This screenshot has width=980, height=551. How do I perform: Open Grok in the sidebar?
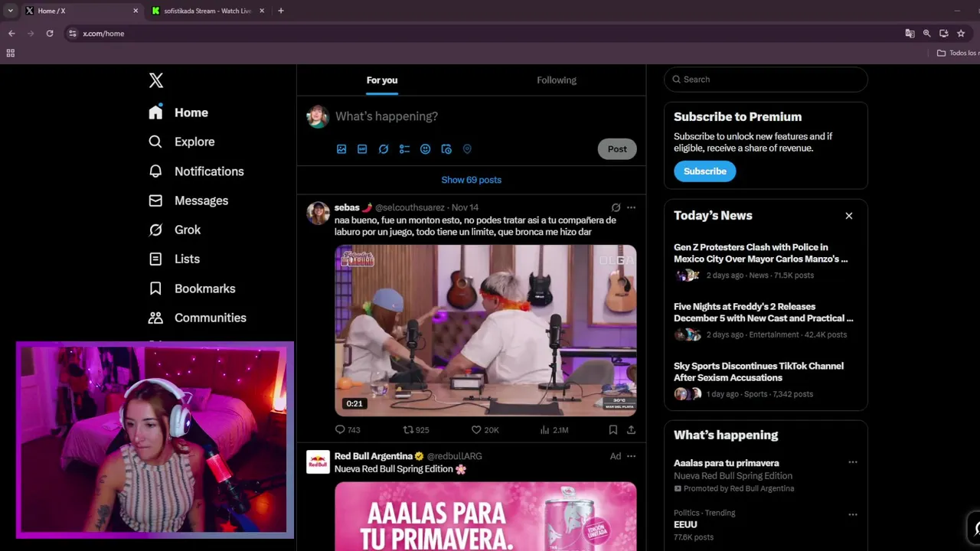(175, 230)
